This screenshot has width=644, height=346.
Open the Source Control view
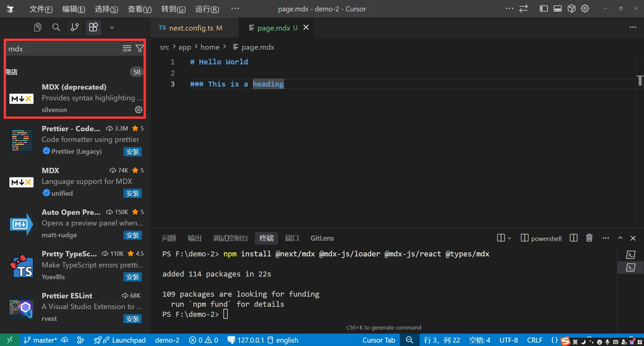coord(74,27)
